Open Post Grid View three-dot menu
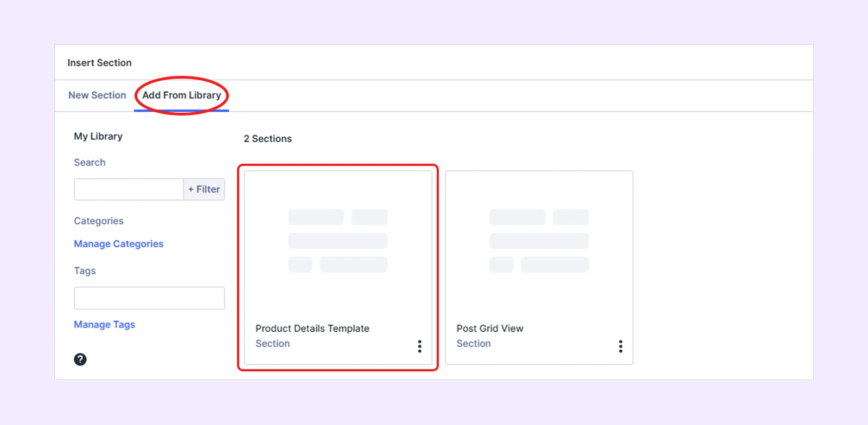This screenshot has width=868, height=425. pyautogui.click(x=621, y=346)
